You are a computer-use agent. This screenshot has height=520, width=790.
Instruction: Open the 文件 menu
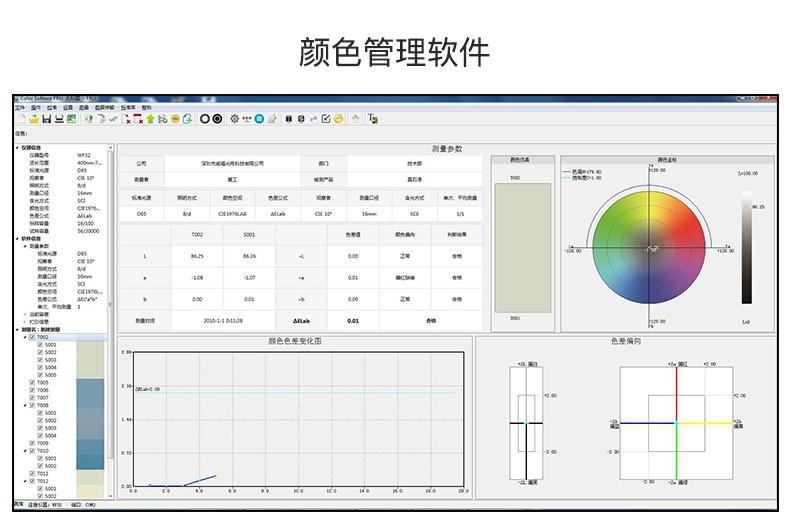(x=19, y=106)
